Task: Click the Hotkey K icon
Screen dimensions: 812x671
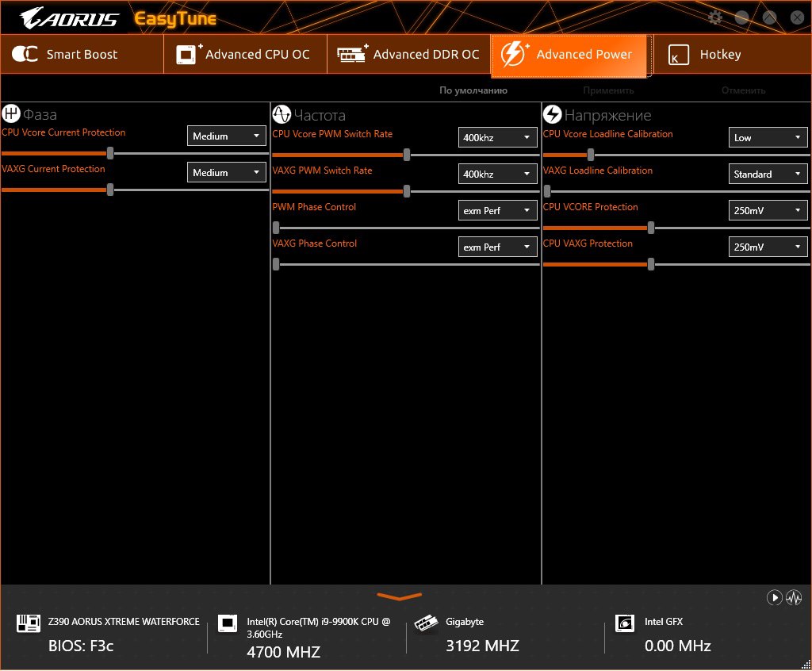Action: pyautogui.click(x=679, y=55)
